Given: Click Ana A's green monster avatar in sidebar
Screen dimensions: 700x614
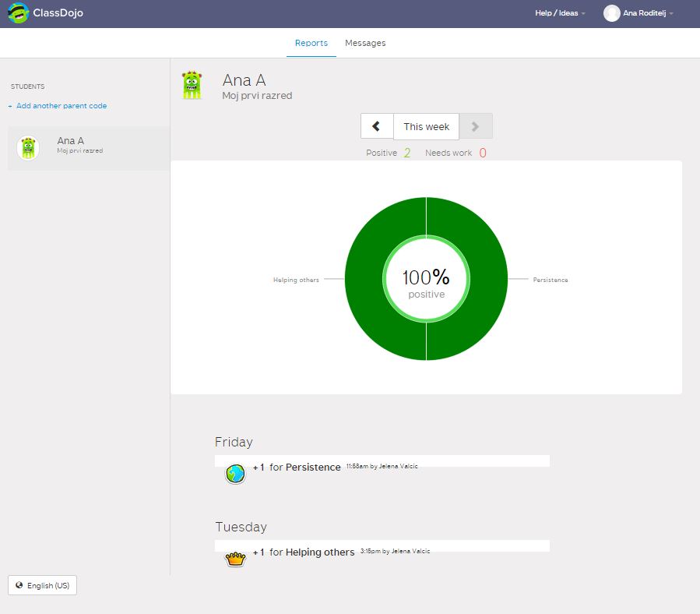Looking at the screenshot, I should click(28, 147).
